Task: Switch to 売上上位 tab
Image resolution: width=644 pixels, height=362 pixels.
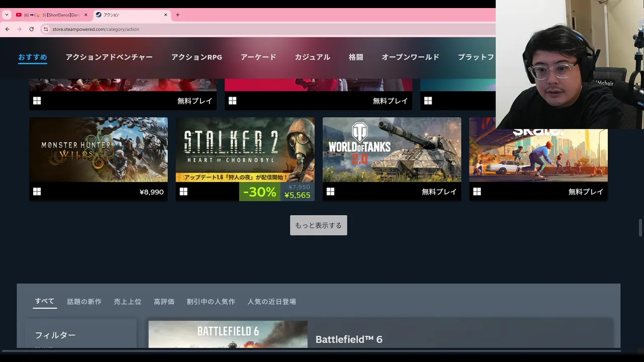Action: 127,302
